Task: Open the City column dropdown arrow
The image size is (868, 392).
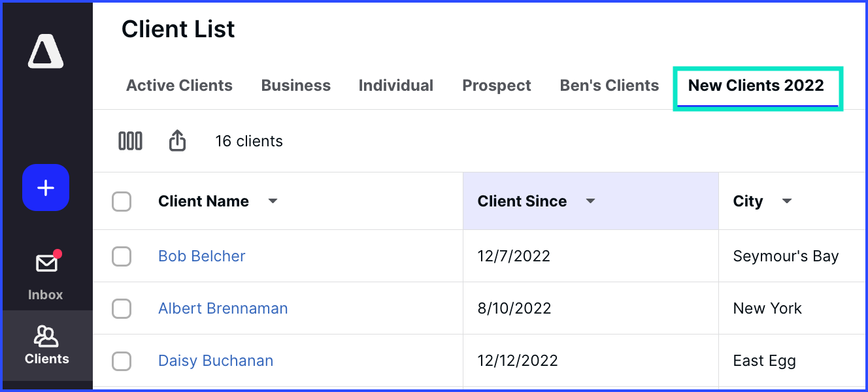Action: point(787,201)
